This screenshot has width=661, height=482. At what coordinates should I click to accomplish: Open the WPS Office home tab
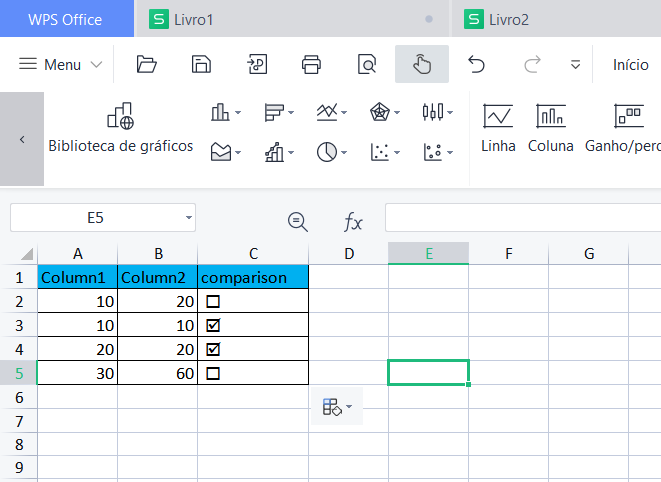click(x=67, y=19)
